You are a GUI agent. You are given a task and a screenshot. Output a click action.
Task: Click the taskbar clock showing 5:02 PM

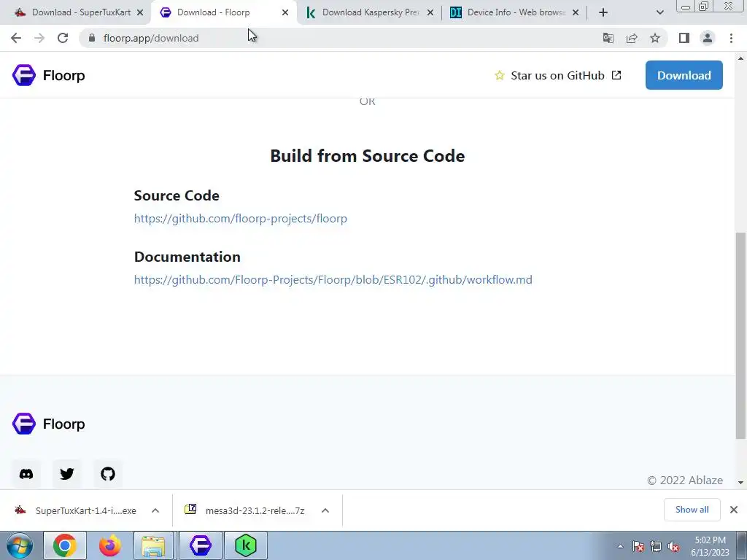[710, 546]
